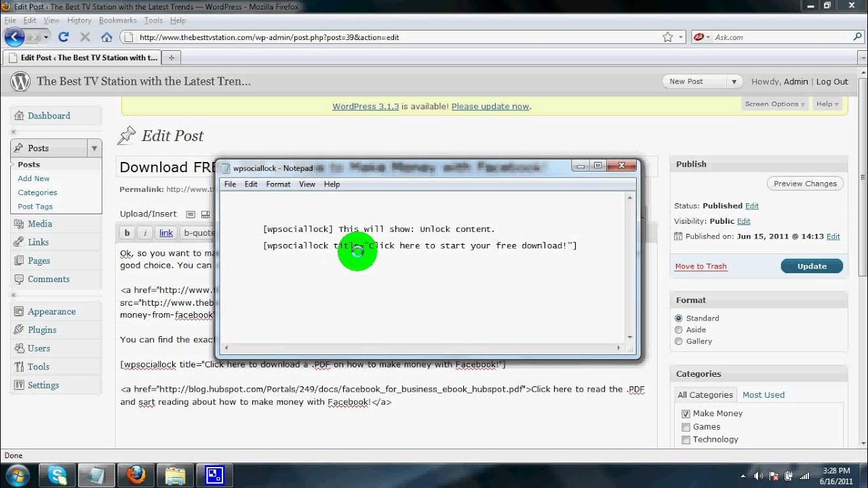Open Firefox Tools menu

pos(153,21)
